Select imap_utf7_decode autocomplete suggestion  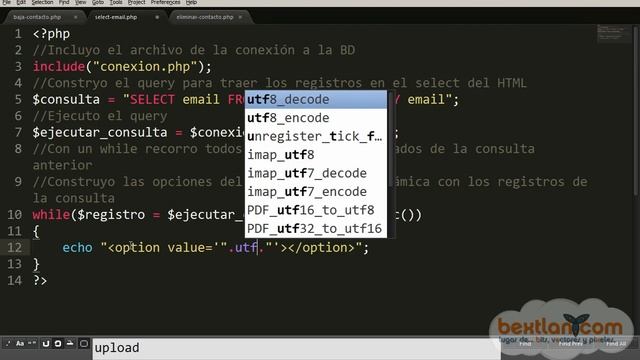pyautogui.click(x=316, y=173)
